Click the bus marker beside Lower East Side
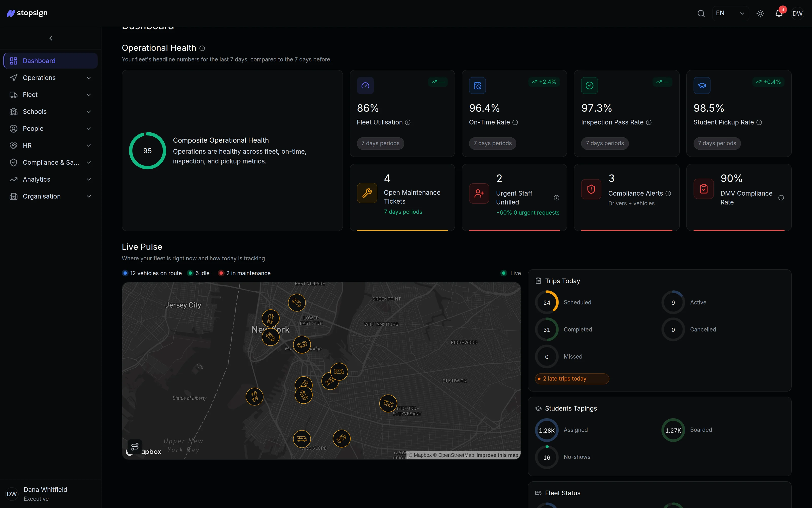The height and width of the screenshot is (508, 812). (297, 302)
